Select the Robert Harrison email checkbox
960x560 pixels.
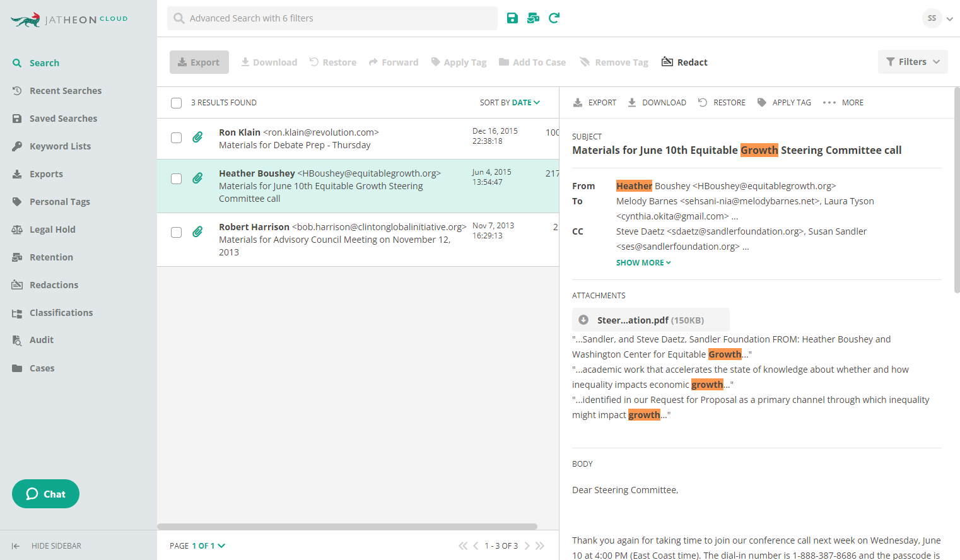pos(177,232)
